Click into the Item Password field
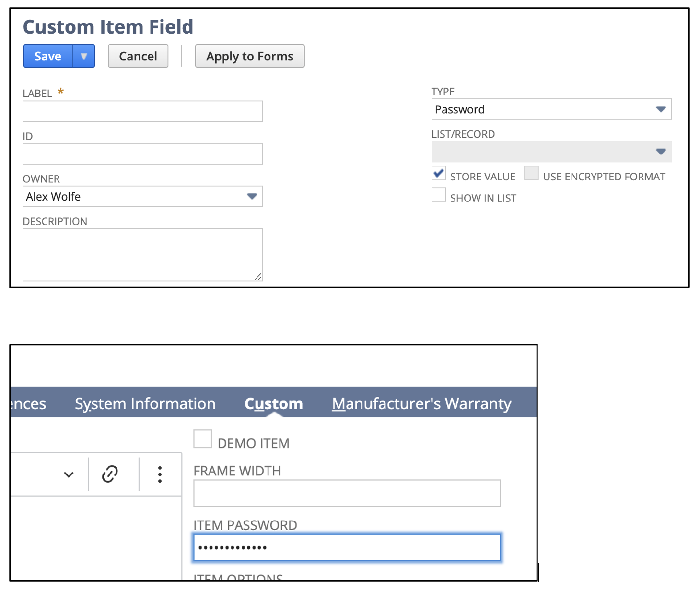Image resolution: width=700 pixels, height=592 pixels. (x=347, y=547)
